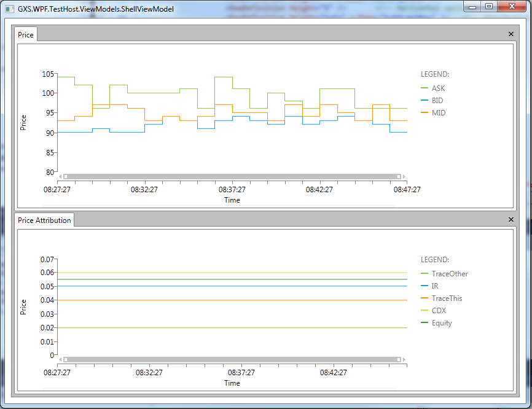532x409 pixels.
Task: Click the ASK legend color marker
Action: point(424,88)
